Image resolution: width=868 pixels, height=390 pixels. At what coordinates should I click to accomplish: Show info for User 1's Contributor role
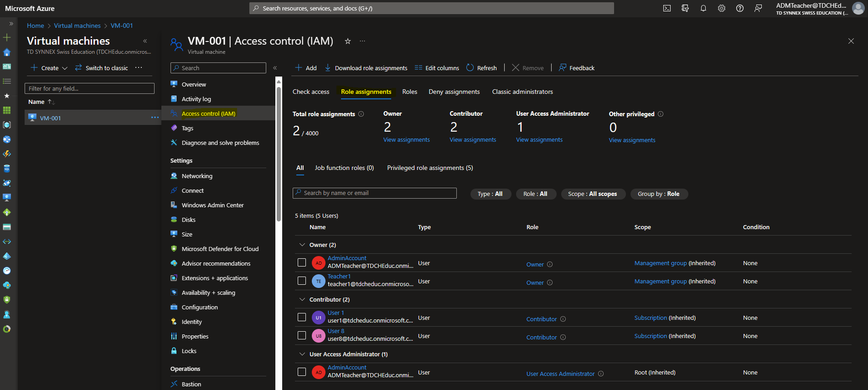563,319
